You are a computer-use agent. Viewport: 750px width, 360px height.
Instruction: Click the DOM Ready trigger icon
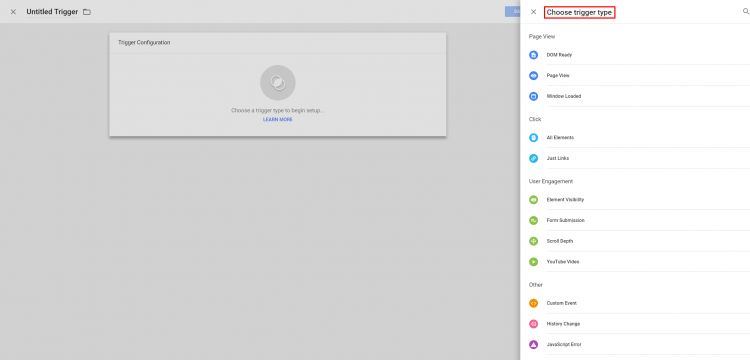point(533,55)
